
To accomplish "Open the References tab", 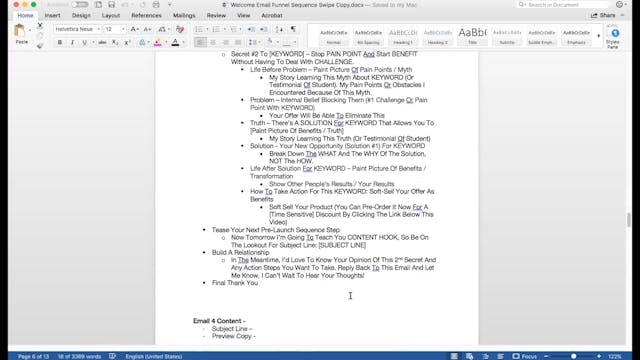I will 146,16.
